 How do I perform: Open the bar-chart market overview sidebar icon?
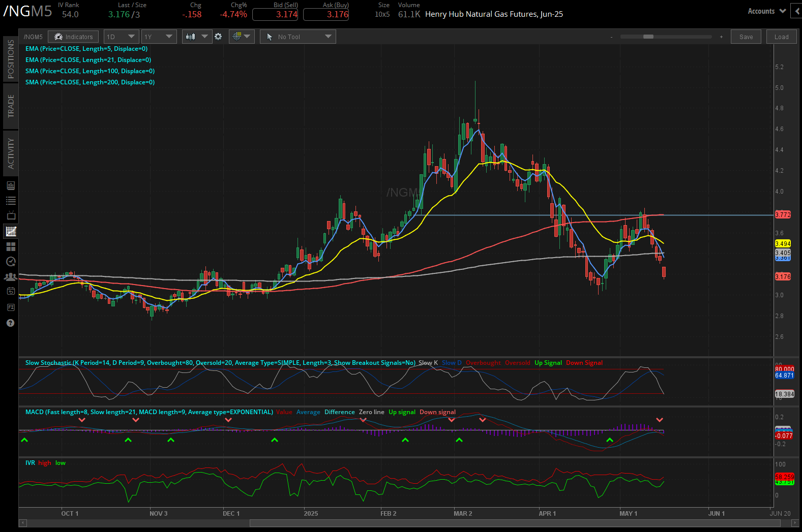pos(11,185)
